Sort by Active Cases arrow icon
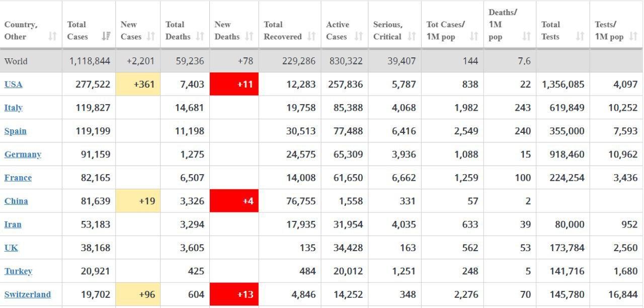This screenshot has width=644, height=308. [358, 37]
